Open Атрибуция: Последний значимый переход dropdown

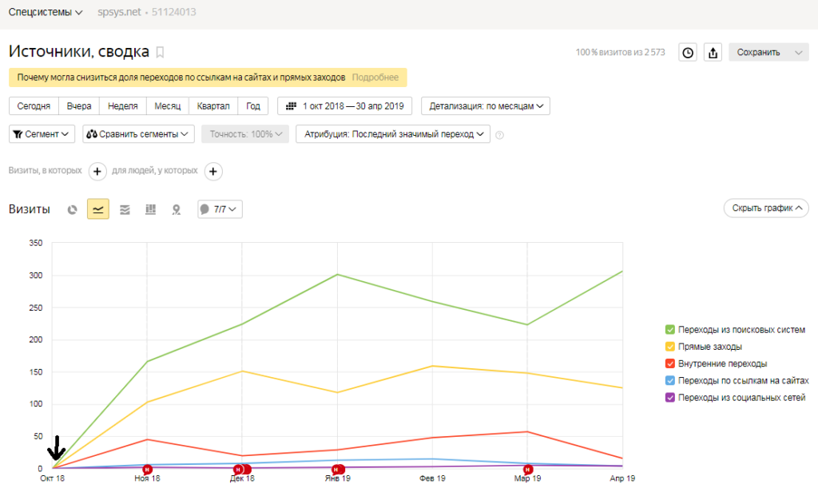[393, 134]
